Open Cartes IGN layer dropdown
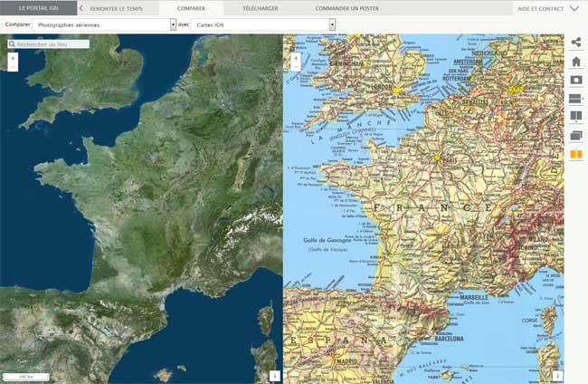Viewport: 588px width, 384px height. click(332, 24)
